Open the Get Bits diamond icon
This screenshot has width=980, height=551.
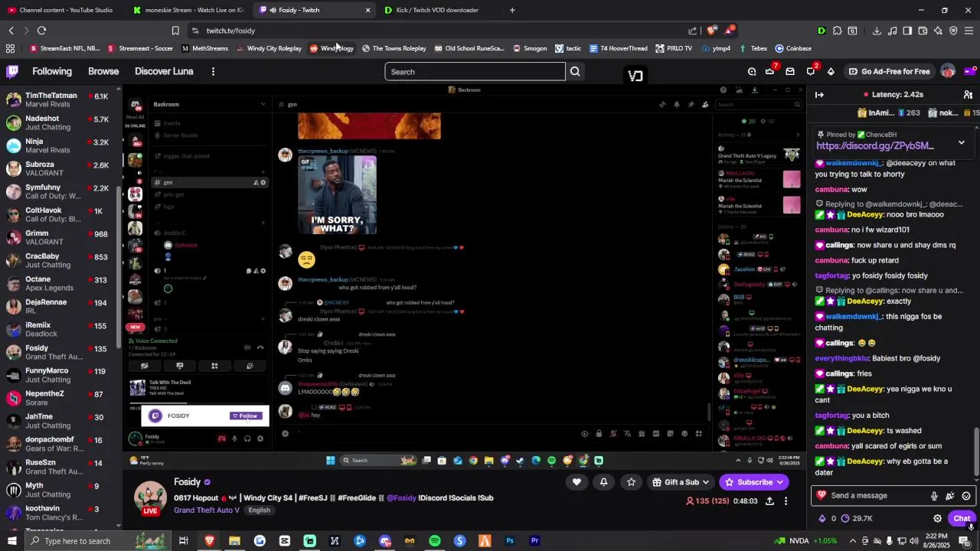[x=831, y=72]
